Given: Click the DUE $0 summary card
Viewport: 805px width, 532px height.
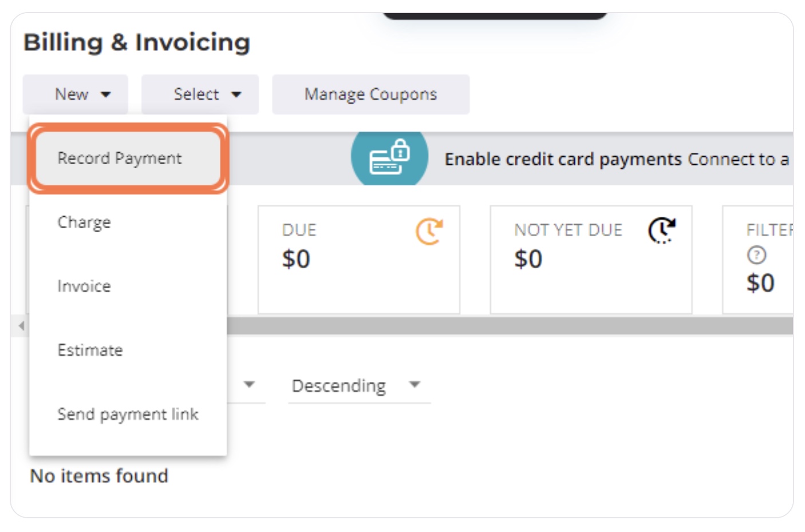Looking at the screenshot, I should click(359, 260).
